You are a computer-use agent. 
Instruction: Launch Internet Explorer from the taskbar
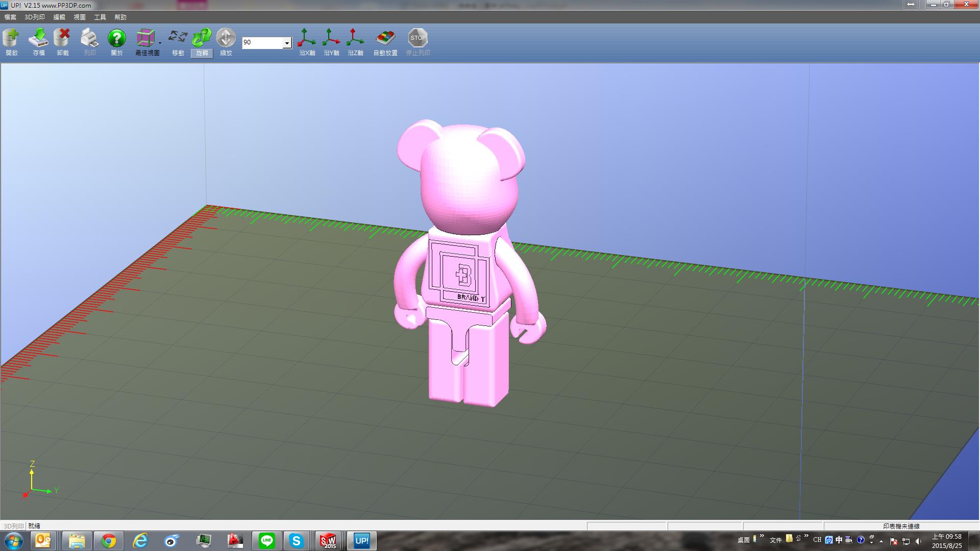(140, 541)
